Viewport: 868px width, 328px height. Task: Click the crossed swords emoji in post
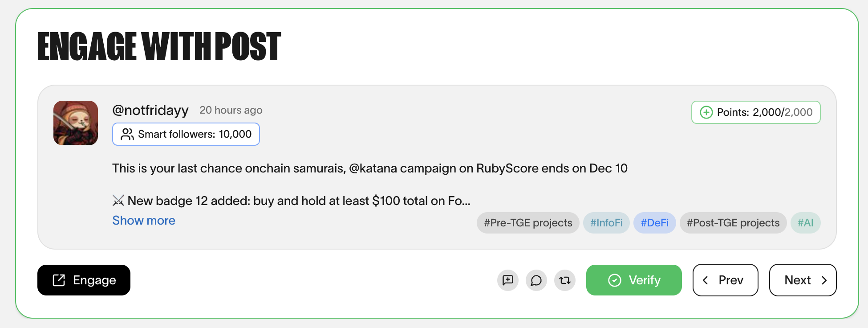(x=118, y=201)
